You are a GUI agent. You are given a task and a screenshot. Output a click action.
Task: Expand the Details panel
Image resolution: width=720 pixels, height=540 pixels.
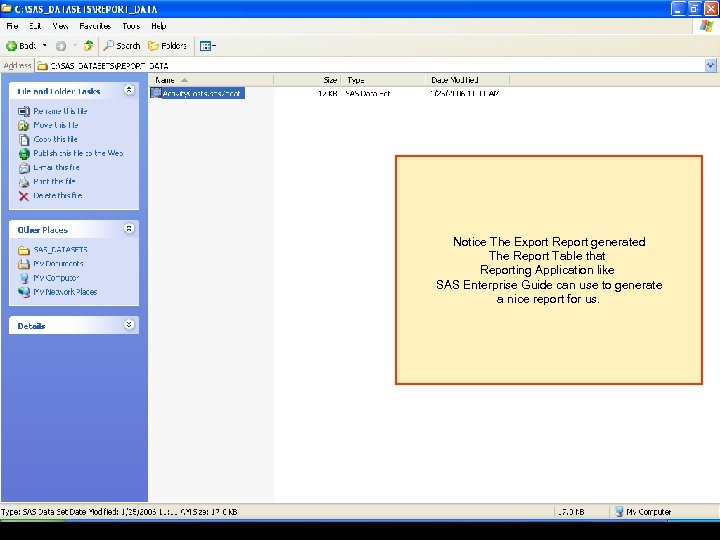click(x=129, y=325)
